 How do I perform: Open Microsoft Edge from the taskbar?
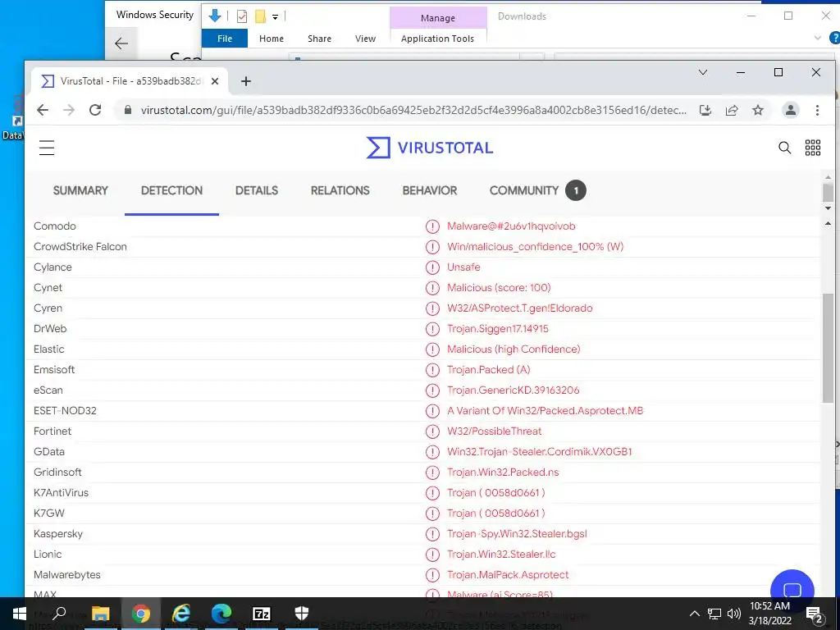coord(221,614)
